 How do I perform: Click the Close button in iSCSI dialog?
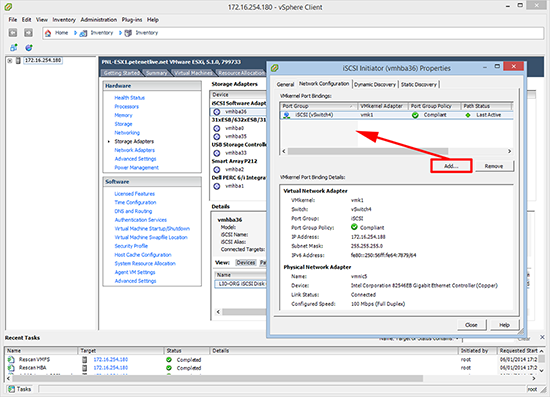click(471, 325)
